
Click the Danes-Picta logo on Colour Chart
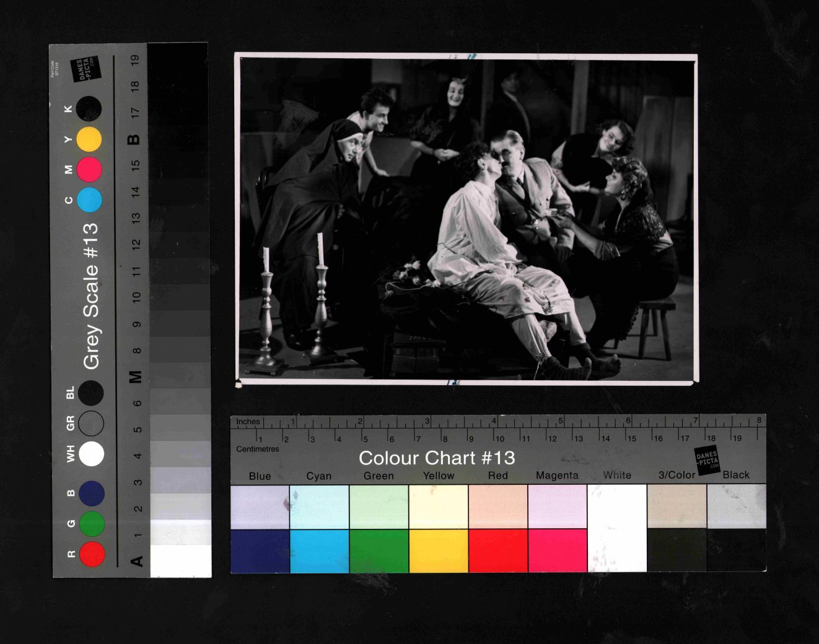(707, 460)
